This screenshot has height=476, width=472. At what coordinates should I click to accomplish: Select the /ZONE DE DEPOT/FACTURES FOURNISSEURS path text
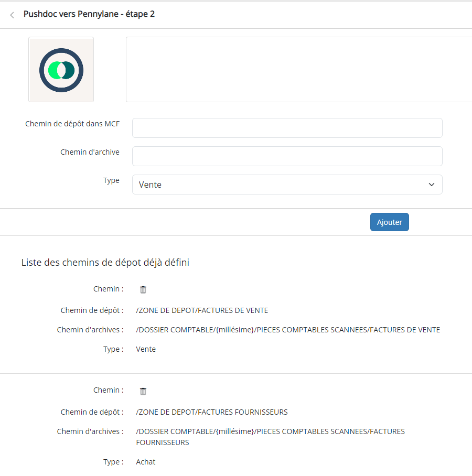coord(212,412)
